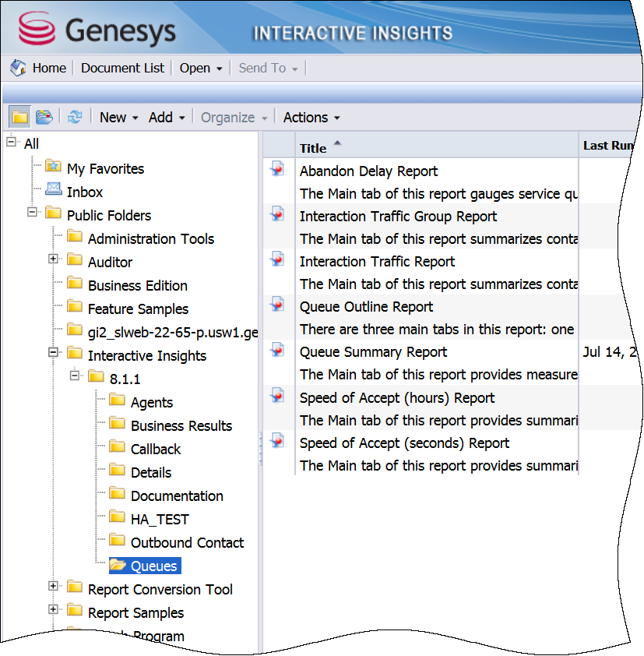Click the My Favorites star folder icon
Screen dimensions: 644x656
click(54, 168)
